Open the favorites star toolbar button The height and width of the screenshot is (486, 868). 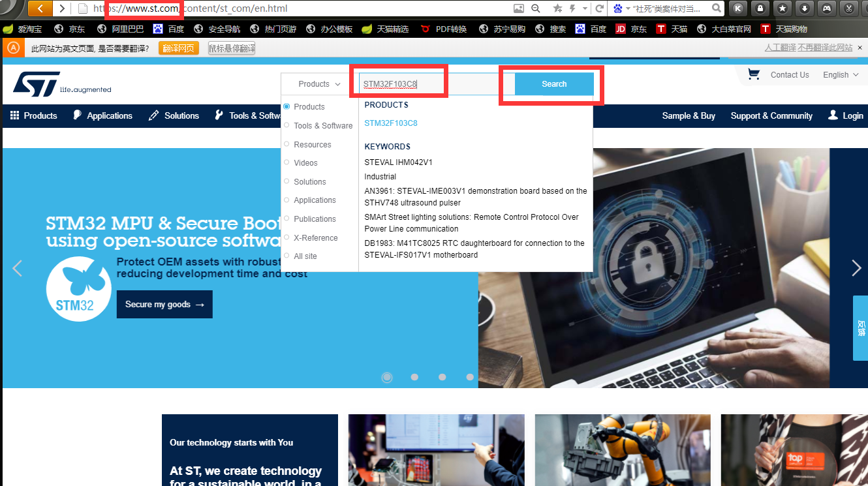click(x=783, y=8)
